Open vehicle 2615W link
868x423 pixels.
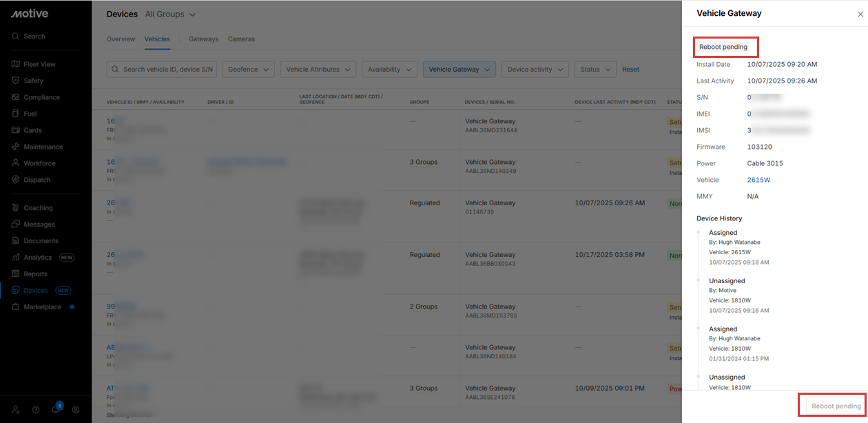758,180
